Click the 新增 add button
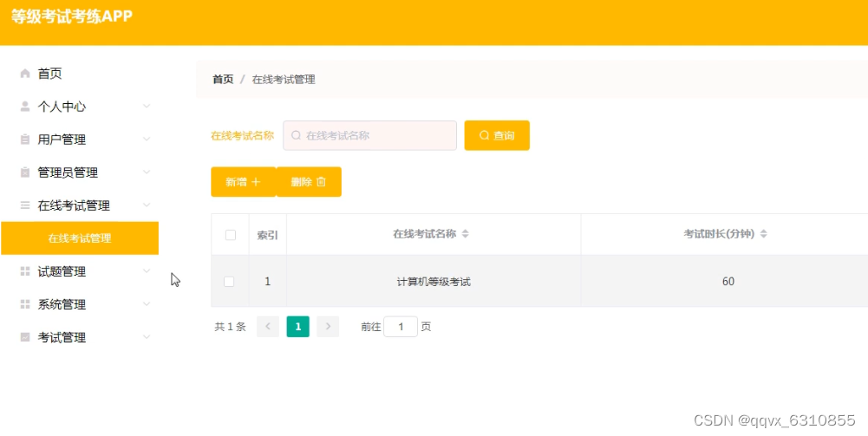Viewport: 868px width, 436px height. coord(243,181)
